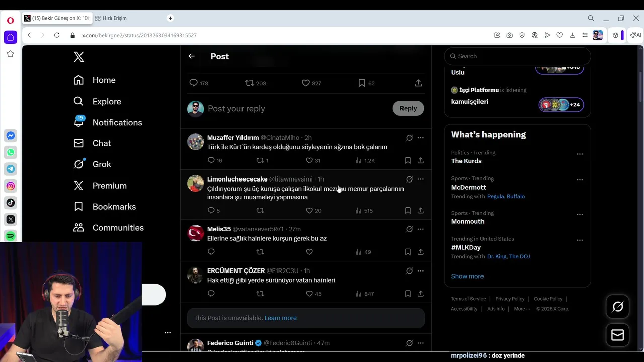Focus the X Search field

point(517,56)
